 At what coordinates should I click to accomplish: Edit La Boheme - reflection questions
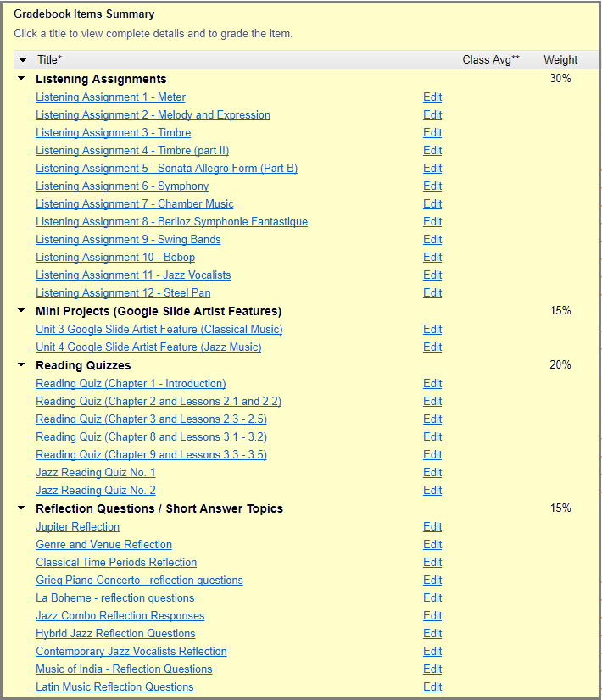click(x=432, y=598)
